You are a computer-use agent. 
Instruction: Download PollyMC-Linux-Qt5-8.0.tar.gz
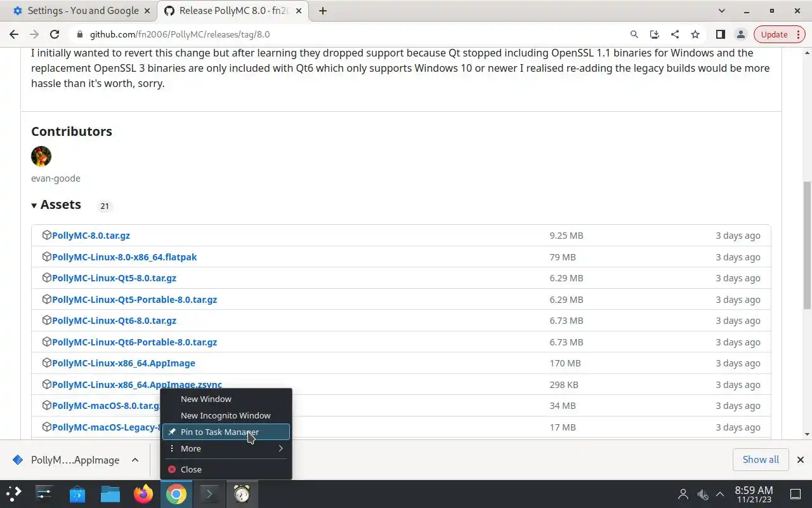(114, 278)
